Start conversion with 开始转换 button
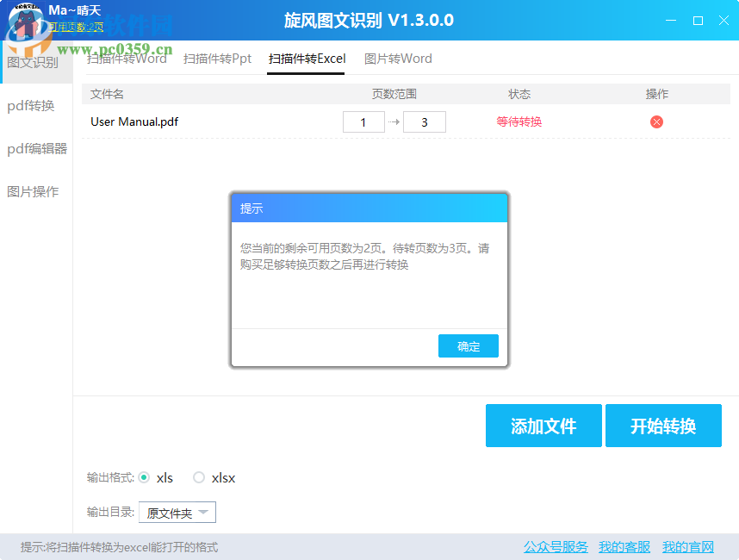Screen dimensions: 739x560 click(x=663, y=426)
